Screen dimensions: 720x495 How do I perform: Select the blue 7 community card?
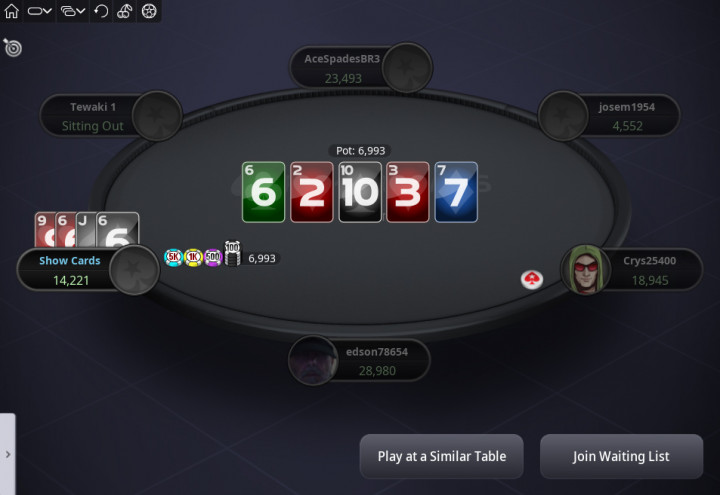point(456,192)
